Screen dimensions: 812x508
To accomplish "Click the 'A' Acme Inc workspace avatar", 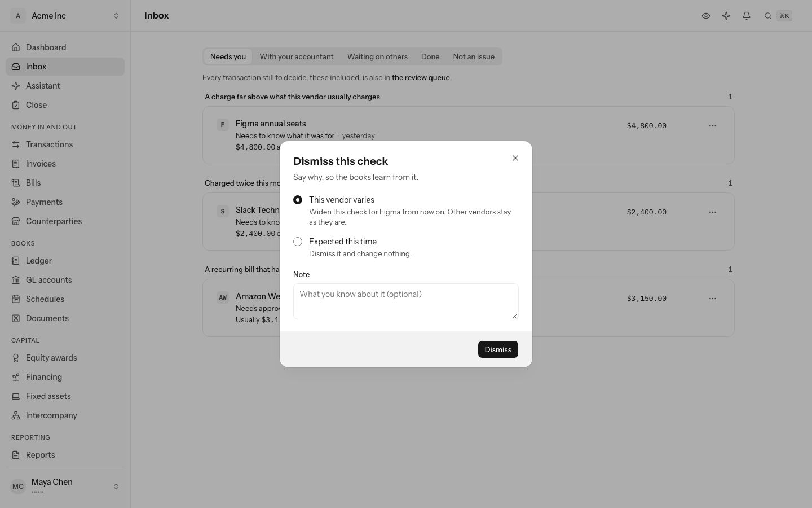I will tap(18, 16).
